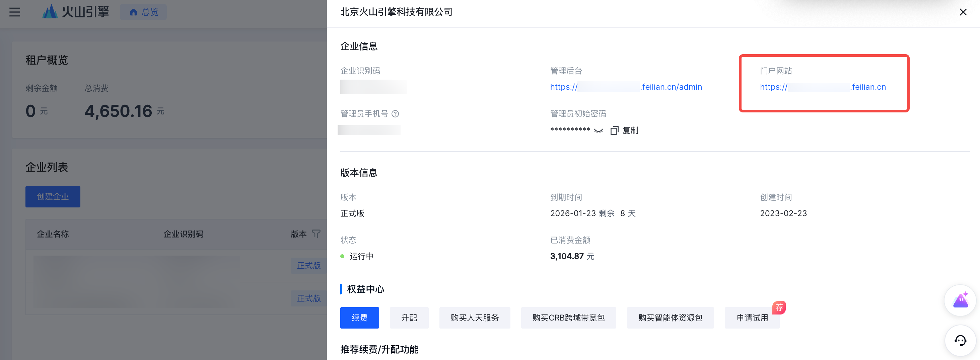
Task: Open the customer service headset icon
Action: pos(960,341)
